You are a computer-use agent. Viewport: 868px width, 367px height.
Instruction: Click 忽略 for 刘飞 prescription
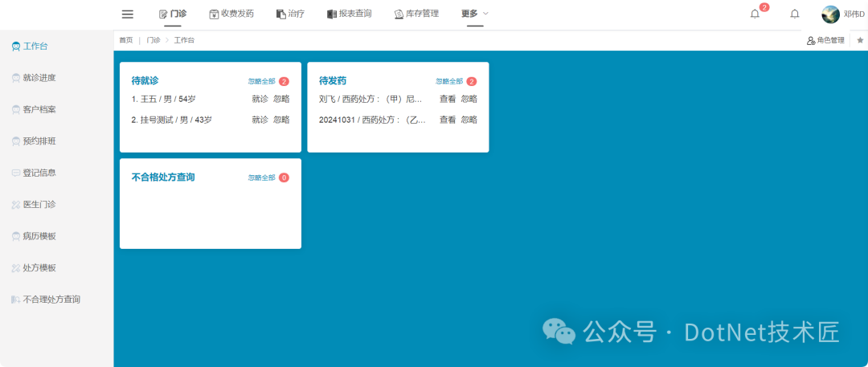469,99
